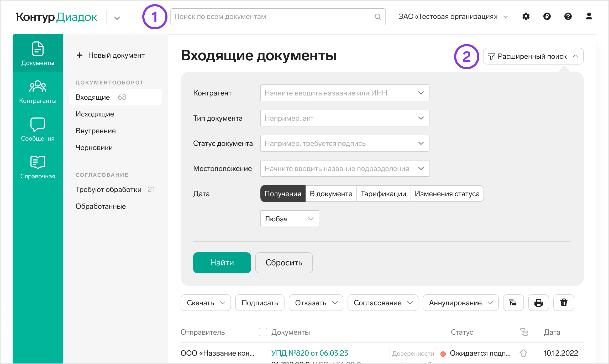Click the Статус column header
Image resolution: width=609 pixels, height=364 pixels.
[x=462, y=332]
